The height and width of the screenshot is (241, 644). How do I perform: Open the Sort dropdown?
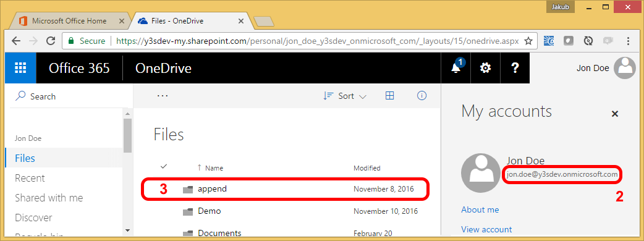point(345,96)
